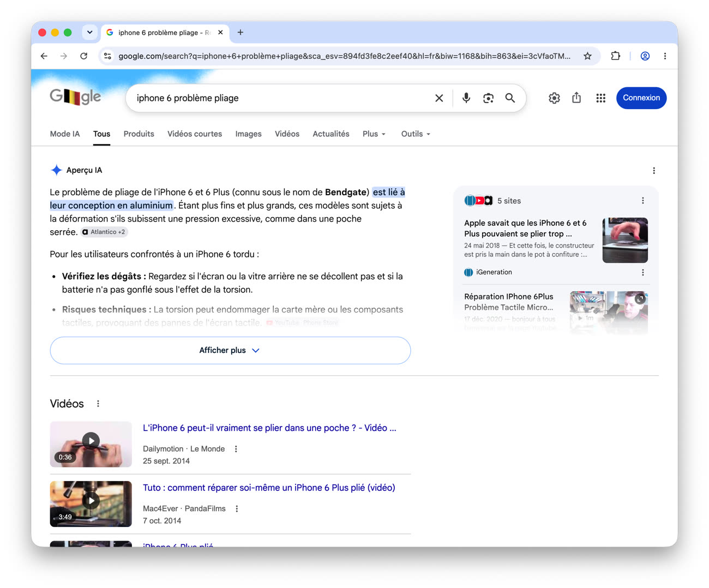709x588 pixels.
Task: Select the Tous results tab
Action: [x=101, y=134]
